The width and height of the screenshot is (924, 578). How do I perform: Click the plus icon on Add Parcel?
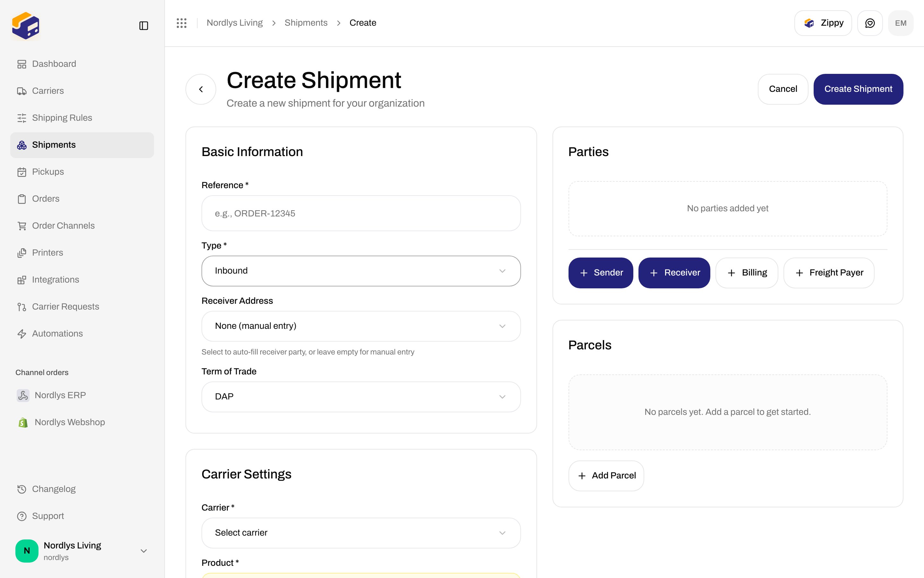(x=582, y=476)
